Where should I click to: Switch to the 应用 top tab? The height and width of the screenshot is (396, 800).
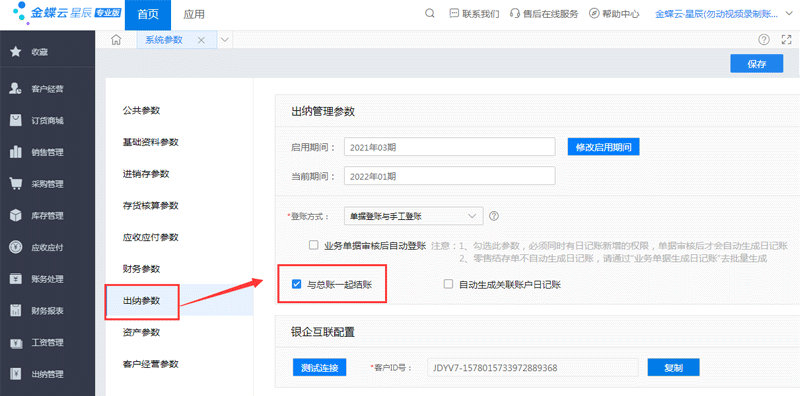pos(194,14)
